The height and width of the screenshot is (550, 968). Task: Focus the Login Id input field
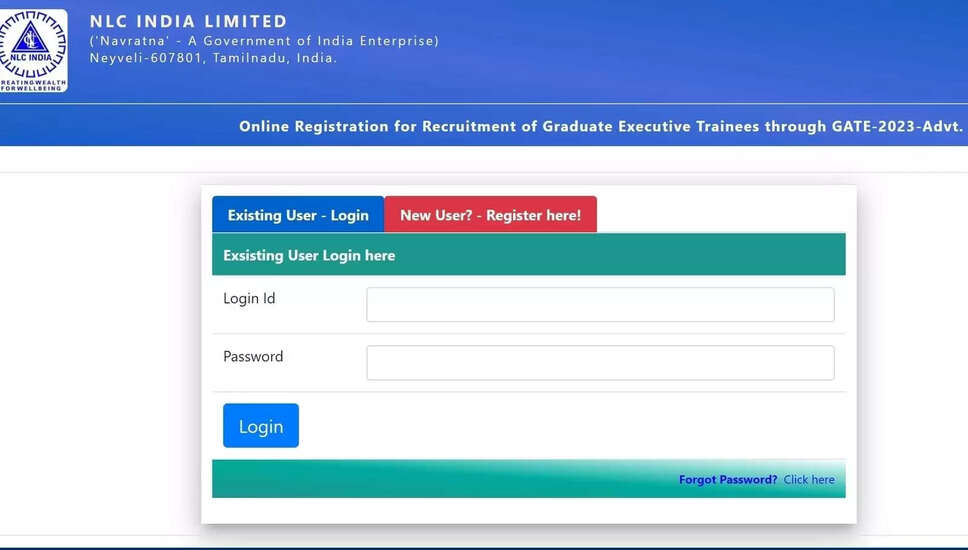tap(600, 305)
